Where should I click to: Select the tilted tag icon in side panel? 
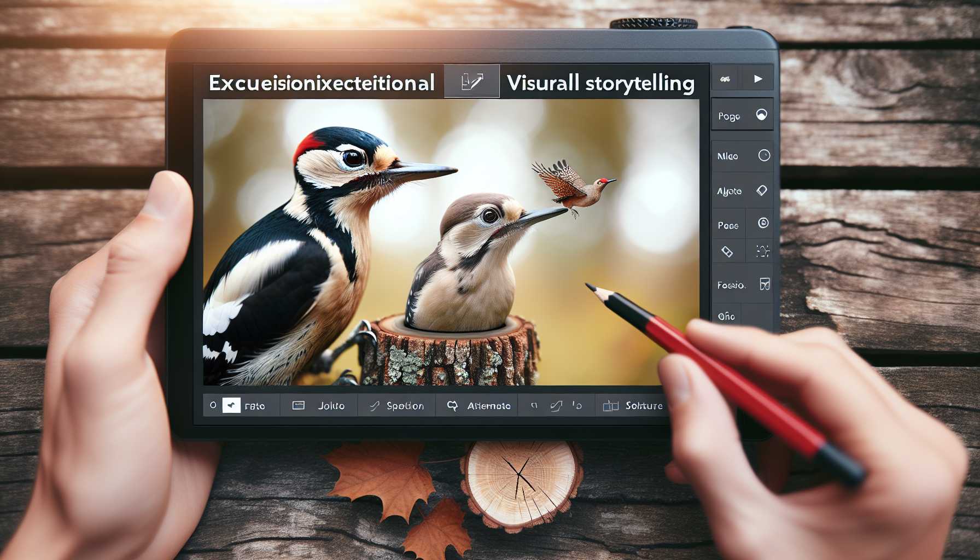click(727, 252)
